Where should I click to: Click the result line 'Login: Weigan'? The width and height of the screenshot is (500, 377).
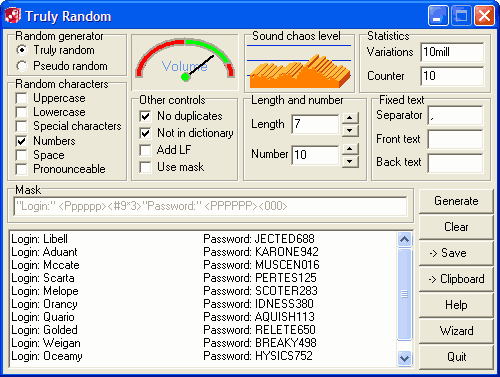point(46,343)
